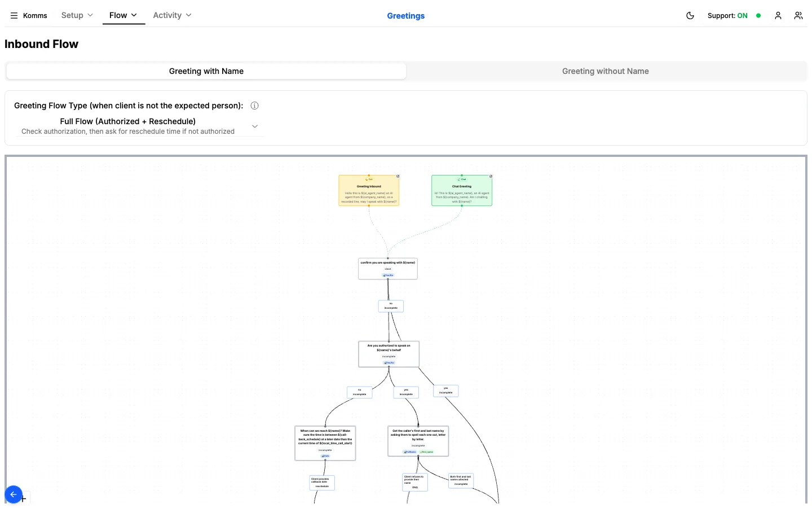This screenshot has width=812, height=508.
Task: Click the Date tag on the reschedule node
Action: point(325,456)
